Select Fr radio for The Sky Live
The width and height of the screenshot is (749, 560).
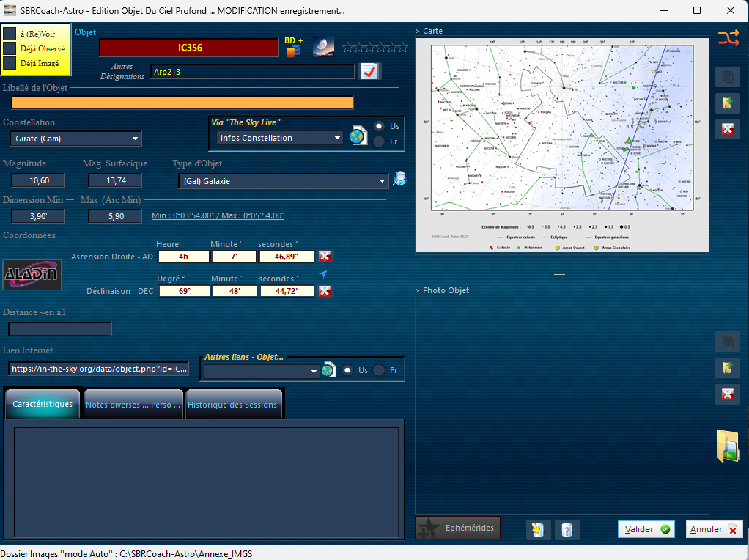(x=379, y=141)
